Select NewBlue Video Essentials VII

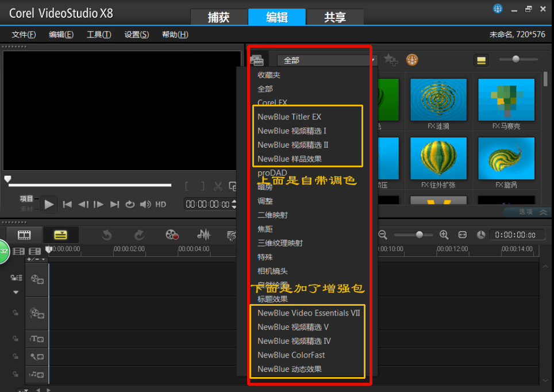(x=309, y=313)
